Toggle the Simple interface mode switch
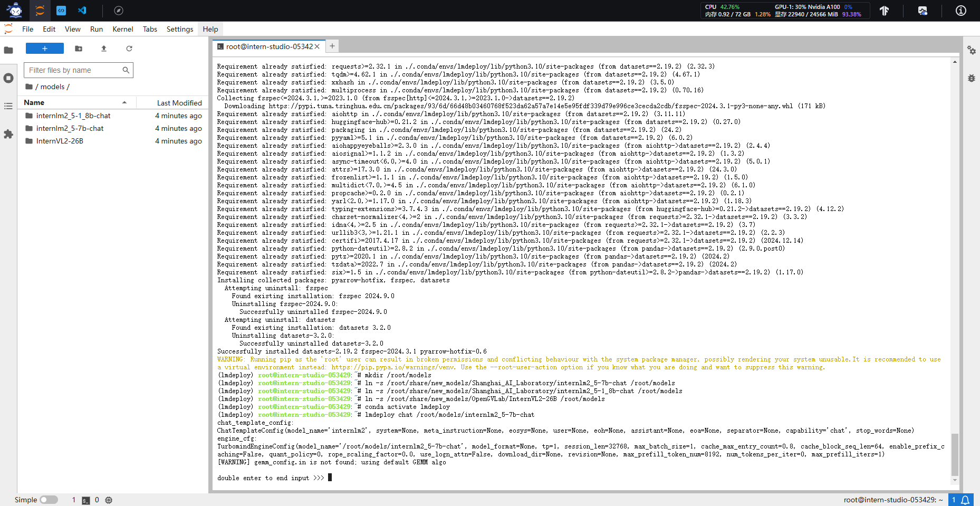The width and height of the screenshot is (980, 506). (x=49, y=500)
